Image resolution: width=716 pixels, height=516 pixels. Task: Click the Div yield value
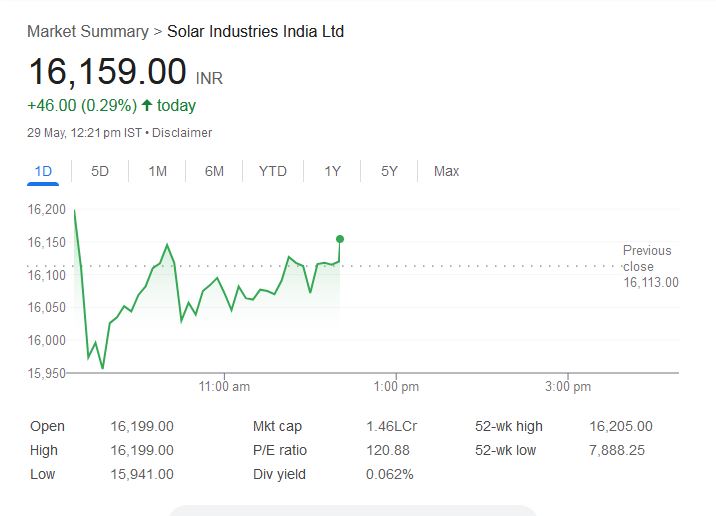click(390, 474)
